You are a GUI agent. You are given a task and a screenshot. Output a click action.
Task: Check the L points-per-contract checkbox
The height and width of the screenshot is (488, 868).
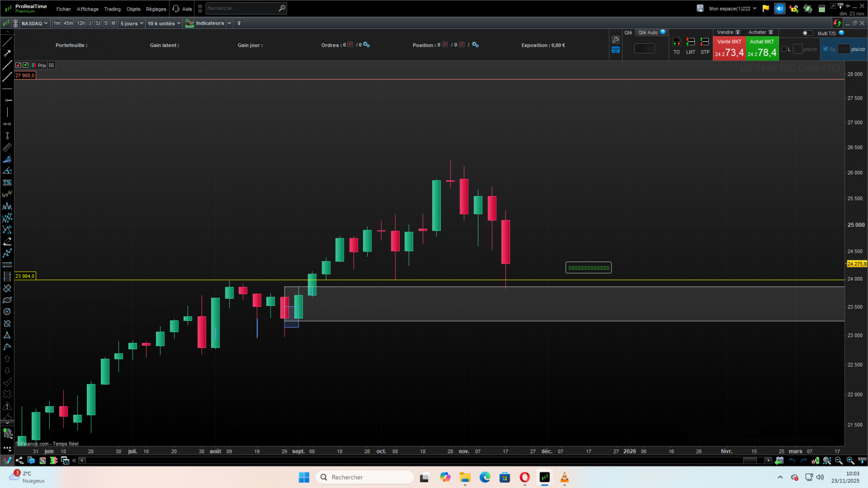[x=784, y=49]
